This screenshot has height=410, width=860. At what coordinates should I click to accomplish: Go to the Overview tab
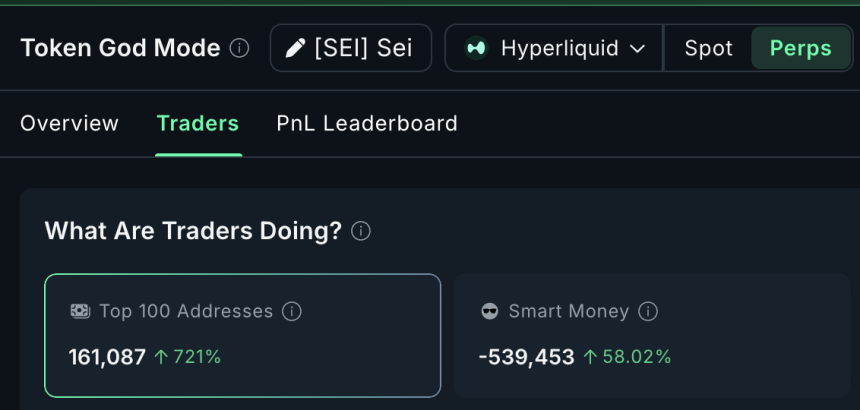69,123
